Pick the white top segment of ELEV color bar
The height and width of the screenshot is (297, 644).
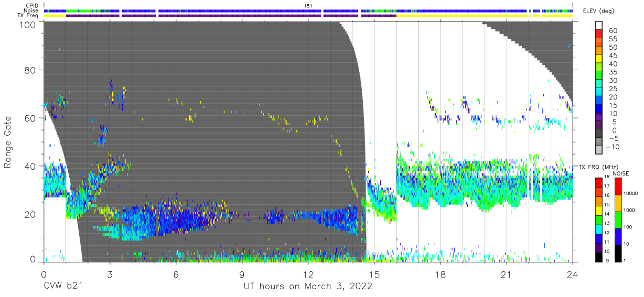[x=599, y=26]
